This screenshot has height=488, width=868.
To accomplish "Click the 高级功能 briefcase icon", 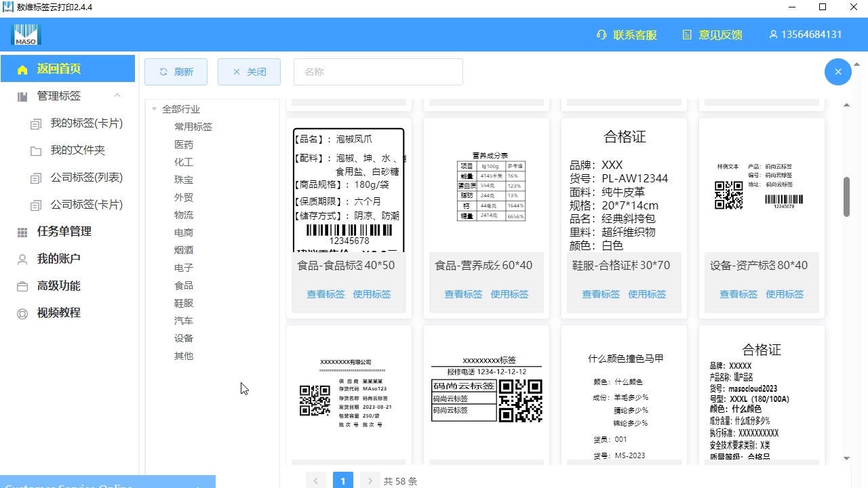I will pyautogui.click(x=22, y=285).
